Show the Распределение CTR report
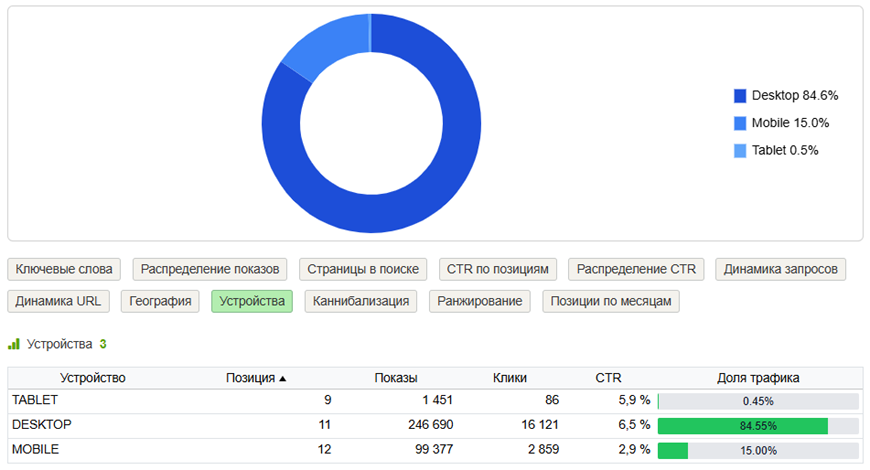 point(636,269)
